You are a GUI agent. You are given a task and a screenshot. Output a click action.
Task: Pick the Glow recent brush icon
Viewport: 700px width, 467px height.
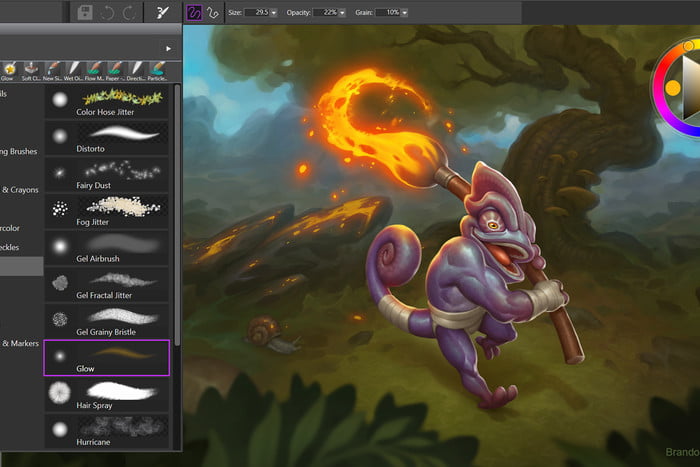coord(10,68)
